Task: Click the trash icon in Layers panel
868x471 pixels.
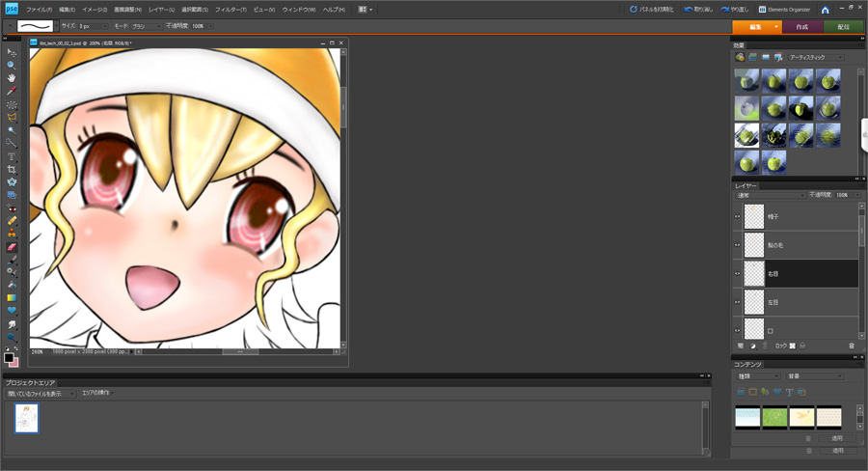Action: pos(852,346)
